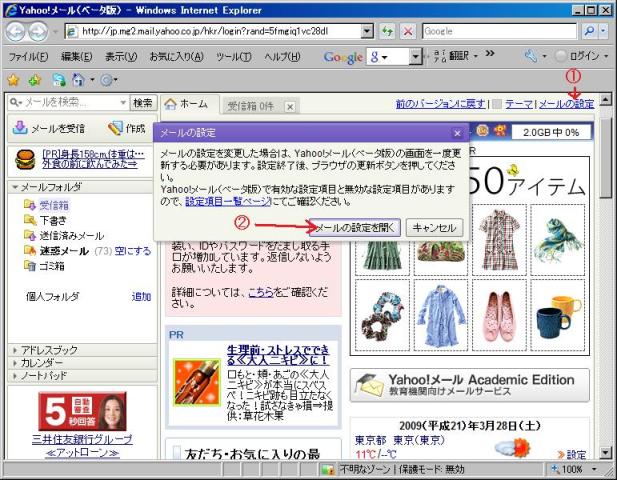
Task: Open Favorites Center star icon
Action: tap(13, 80)
